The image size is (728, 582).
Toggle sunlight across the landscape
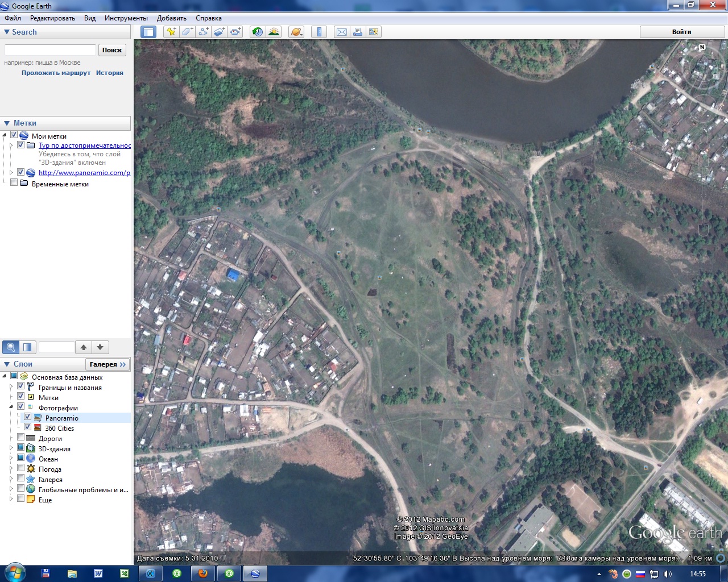(x=274, y=32)
